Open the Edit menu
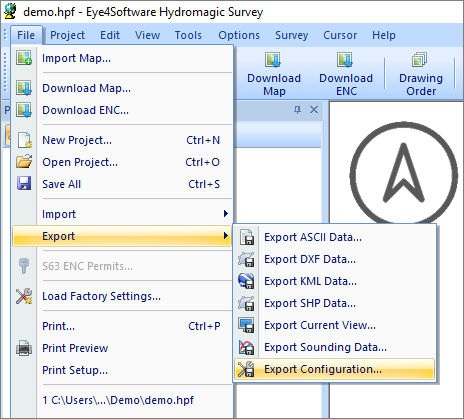This screenshot has height=419, width=464. click(x=110, y=35)
